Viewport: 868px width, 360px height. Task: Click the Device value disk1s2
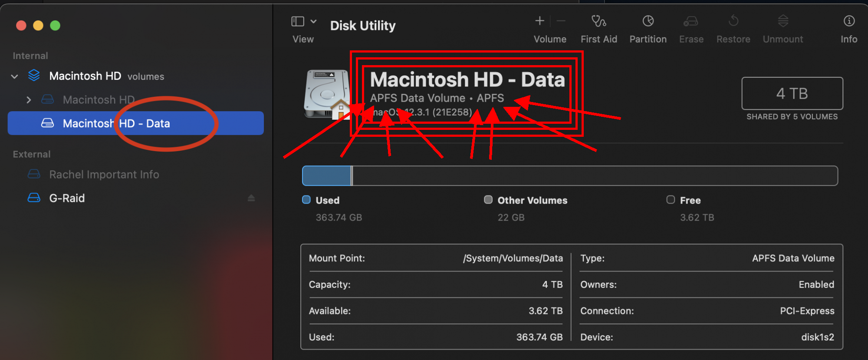coord(818,337)
